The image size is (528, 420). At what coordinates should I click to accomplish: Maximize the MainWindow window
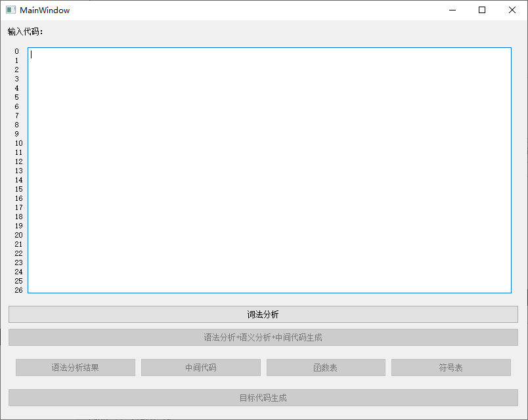(482, 10)
